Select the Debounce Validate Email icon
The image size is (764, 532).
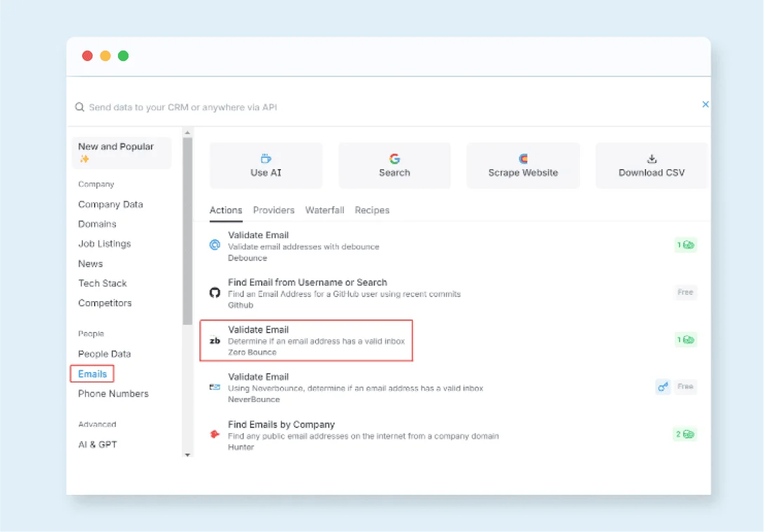pos(214,244)
